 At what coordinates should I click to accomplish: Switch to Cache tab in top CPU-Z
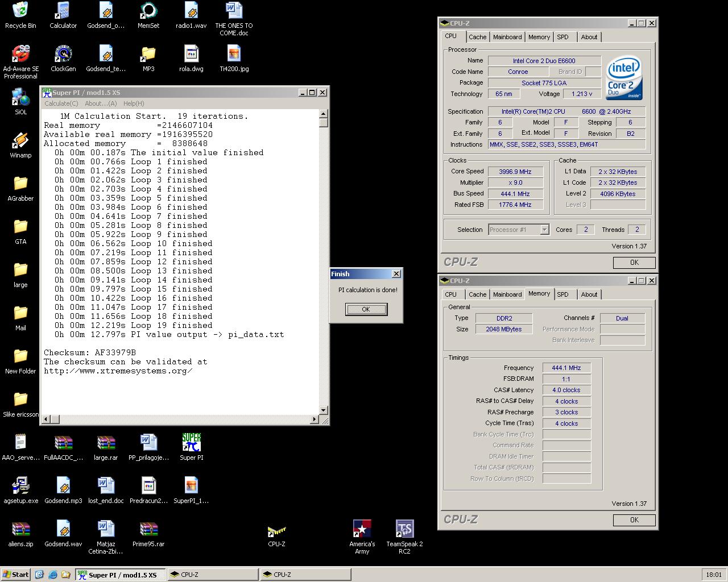[477, 37]
